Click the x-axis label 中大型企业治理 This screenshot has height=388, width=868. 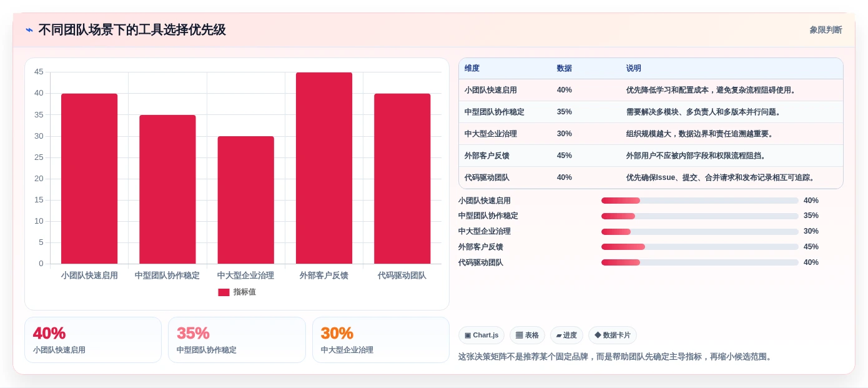click(245, 276)
